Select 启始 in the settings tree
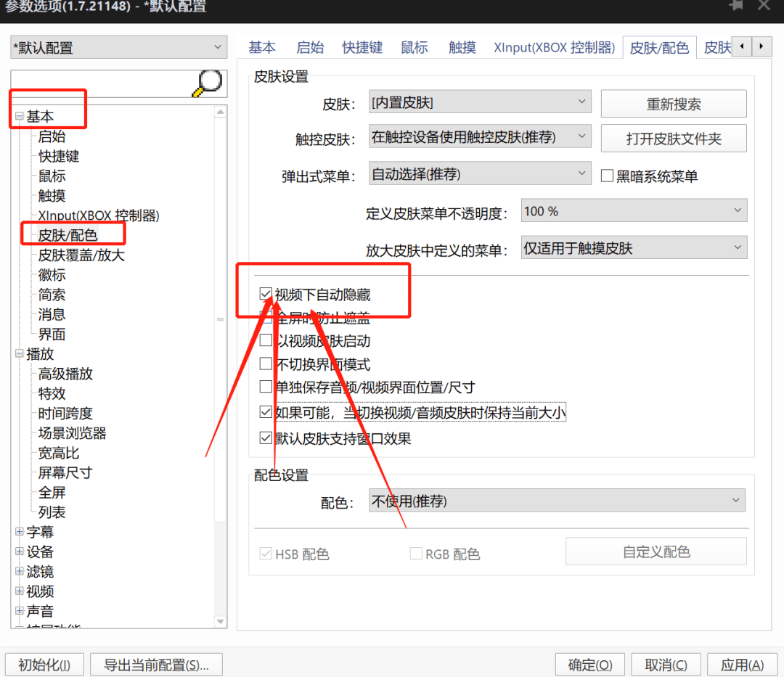784x677 pixels. point(52,136)
